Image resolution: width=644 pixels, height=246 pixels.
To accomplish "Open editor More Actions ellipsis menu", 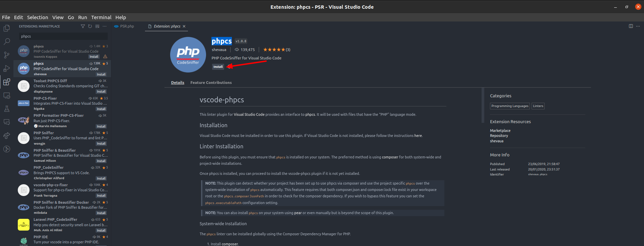I will tap(638, 26).
